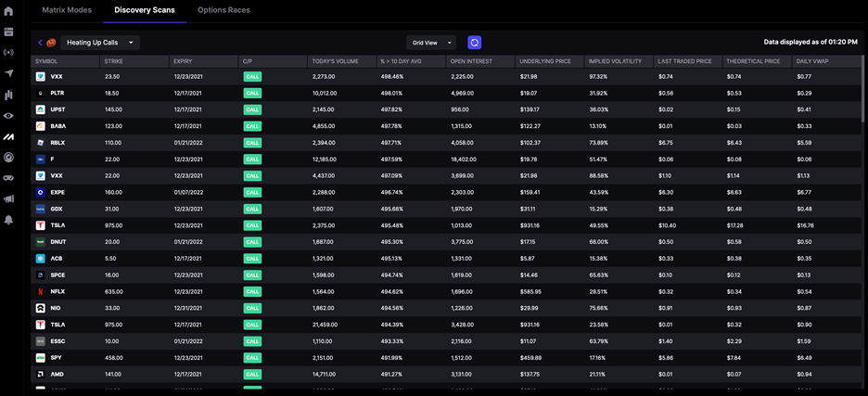Open the gauge/speedometer icon in sidebar

[8, 158]
